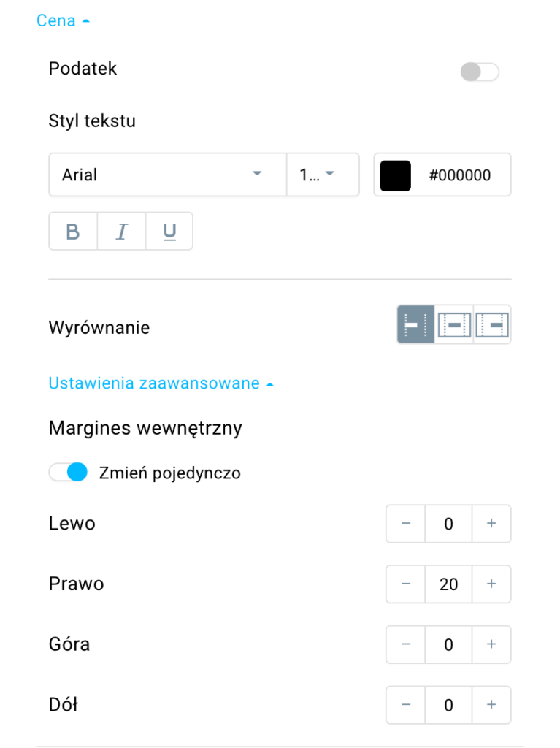Enable the Podatek toggle

point(480,72)
